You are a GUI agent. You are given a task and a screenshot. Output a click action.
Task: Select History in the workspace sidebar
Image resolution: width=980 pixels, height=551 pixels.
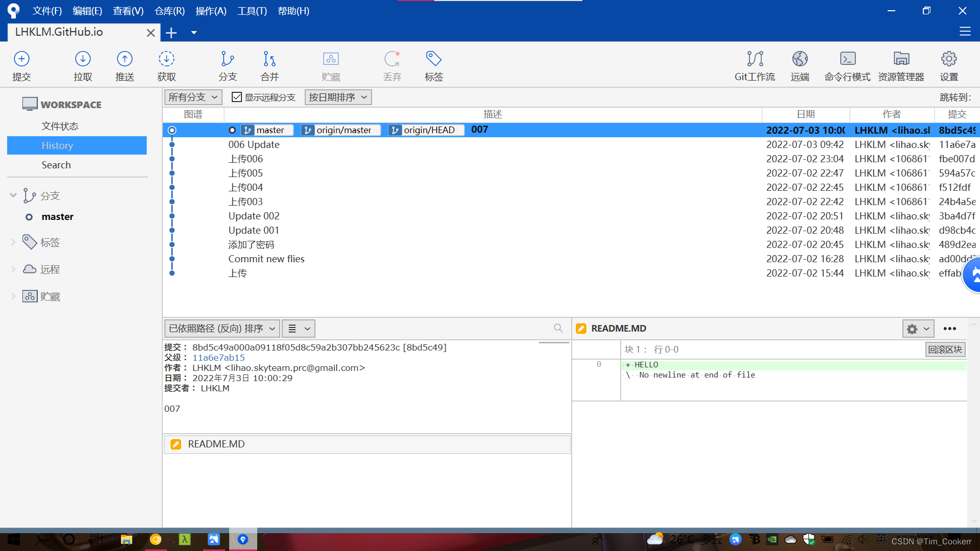coord(57,145)
